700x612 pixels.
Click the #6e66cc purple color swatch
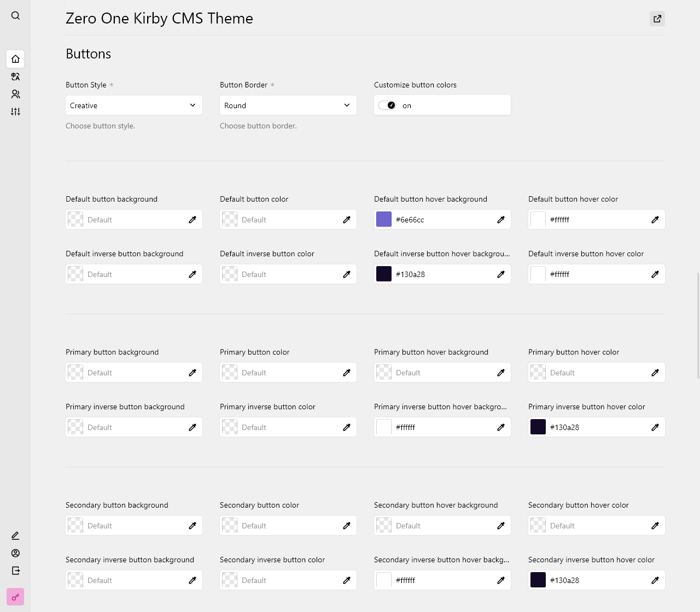[x=384, y=220]
